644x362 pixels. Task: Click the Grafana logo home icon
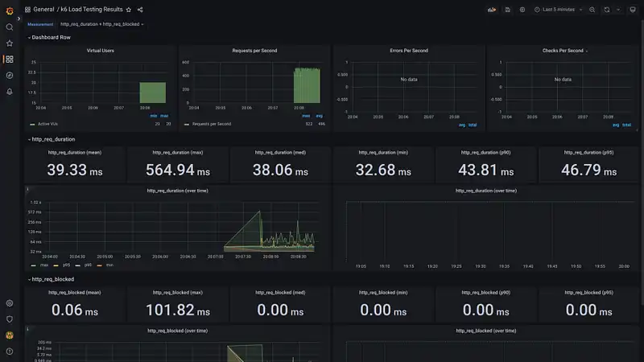[x=10, y=10]
